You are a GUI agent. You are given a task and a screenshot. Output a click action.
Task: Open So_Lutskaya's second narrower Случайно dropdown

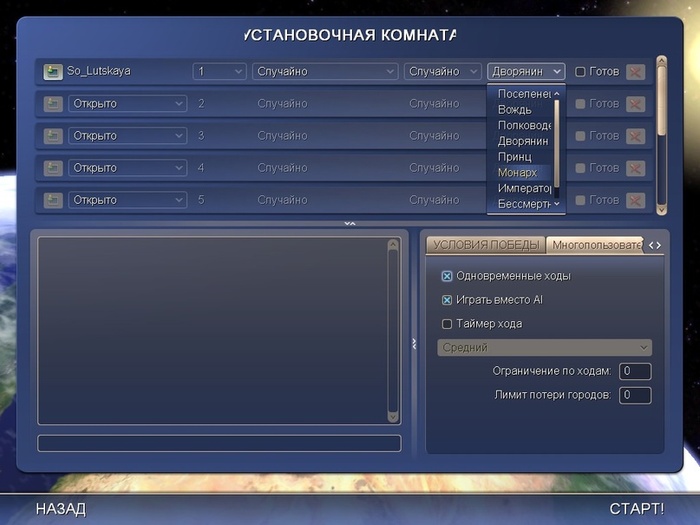point(442,71)
